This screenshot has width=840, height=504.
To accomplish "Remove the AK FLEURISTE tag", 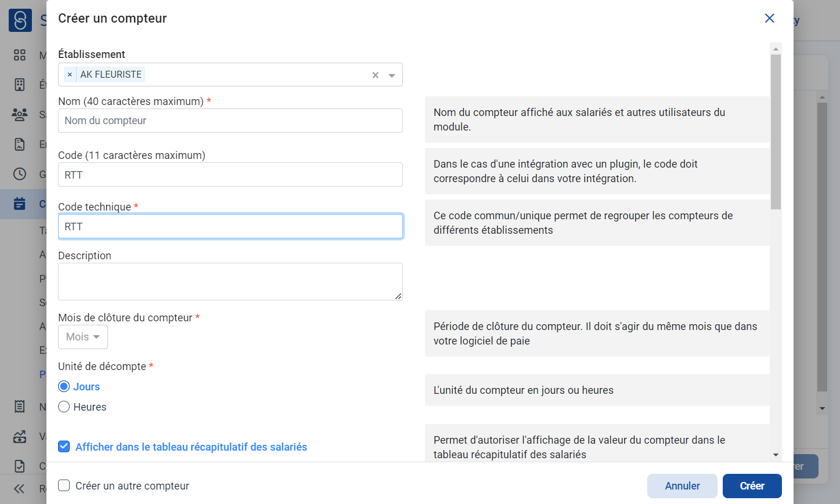I will 70,74.
